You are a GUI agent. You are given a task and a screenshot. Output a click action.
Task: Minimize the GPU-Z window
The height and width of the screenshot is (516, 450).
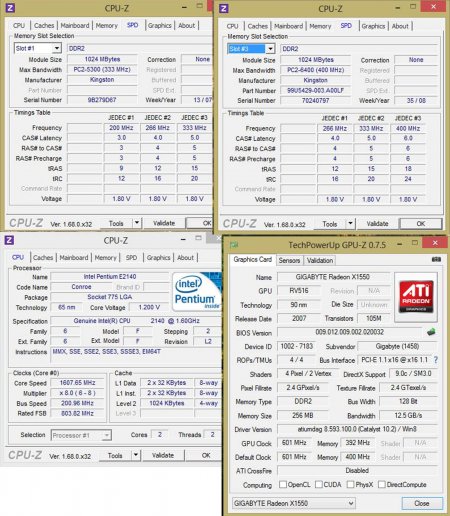(x=399, y=244)
